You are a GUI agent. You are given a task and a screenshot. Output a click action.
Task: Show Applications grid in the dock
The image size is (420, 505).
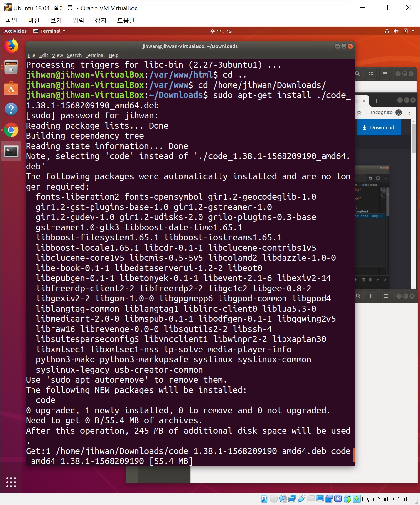click(11, 482)
